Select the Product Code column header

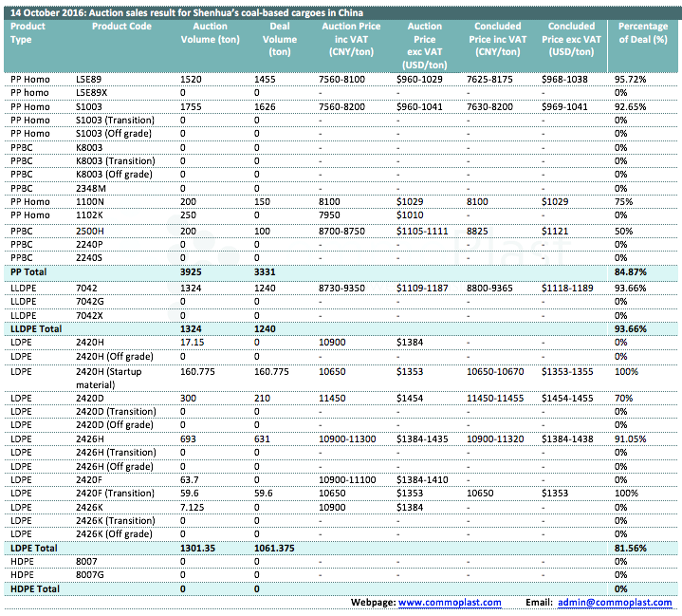tap(120, 27)
